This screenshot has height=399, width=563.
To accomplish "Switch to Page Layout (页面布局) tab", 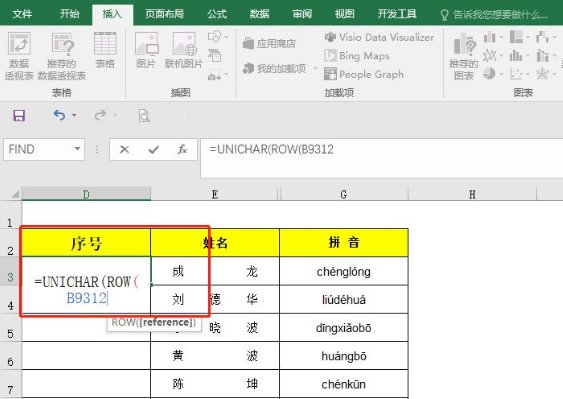I will coord(164,14).
